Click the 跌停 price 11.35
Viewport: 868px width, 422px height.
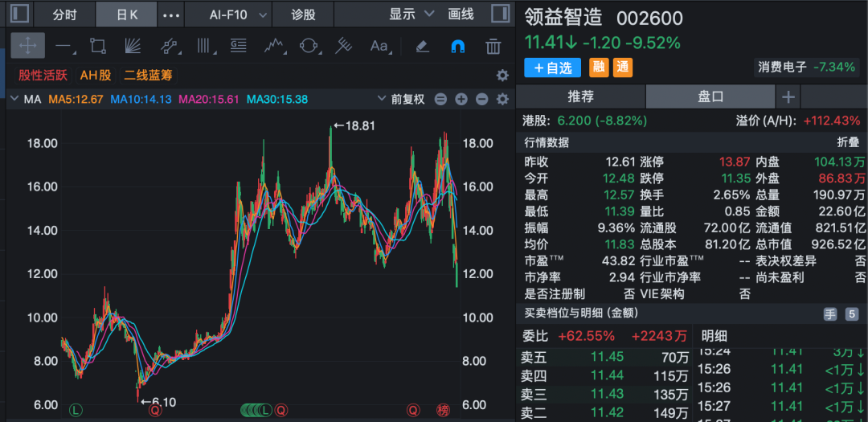point(735,178)
